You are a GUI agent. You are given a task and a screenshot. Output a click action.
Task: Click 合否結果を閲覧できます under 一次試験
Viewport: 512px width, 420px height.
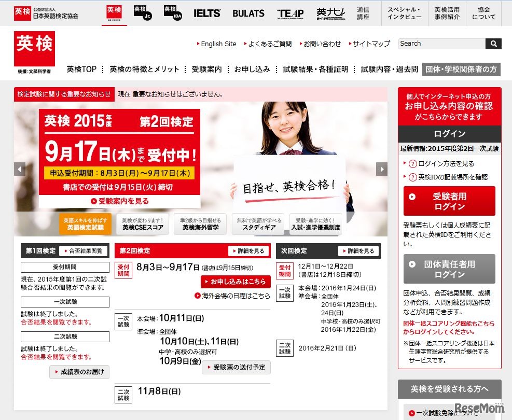(x=56, y=323)
